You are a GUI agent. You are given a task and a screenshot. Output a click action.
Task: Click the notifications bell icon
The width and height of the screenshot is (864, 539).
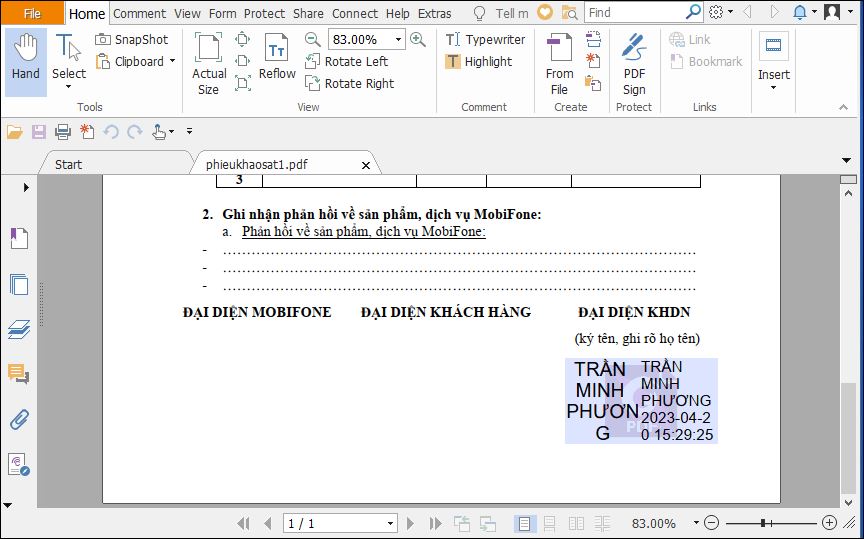coord(800,12)
